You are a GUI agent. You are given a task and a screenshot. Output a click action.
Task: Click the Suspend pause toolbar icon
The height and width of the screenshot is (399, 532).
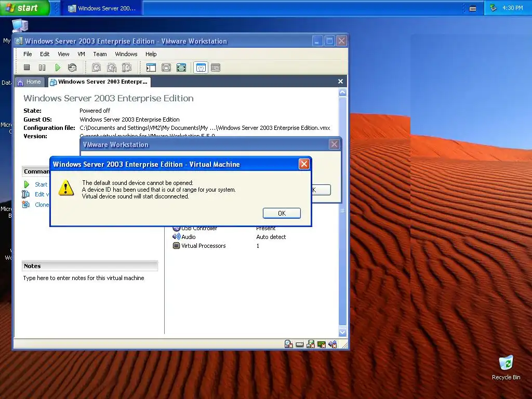pos(42,68)
